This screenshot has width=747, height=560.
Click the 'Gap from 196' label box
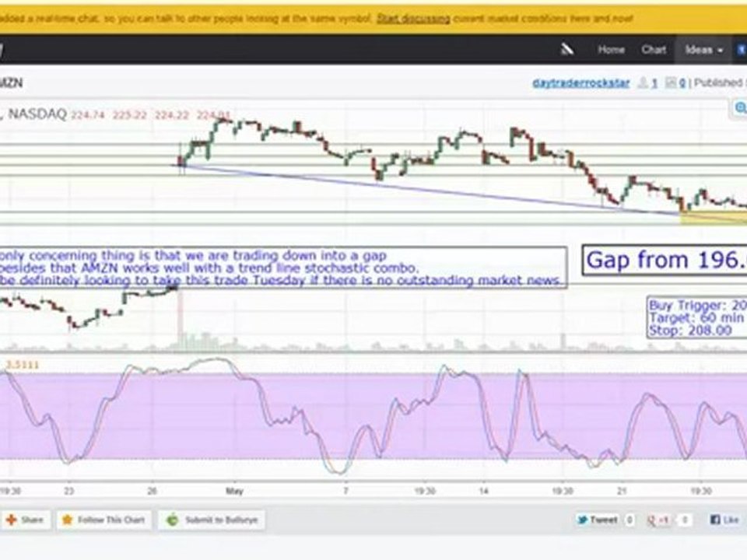coord(665,261)
